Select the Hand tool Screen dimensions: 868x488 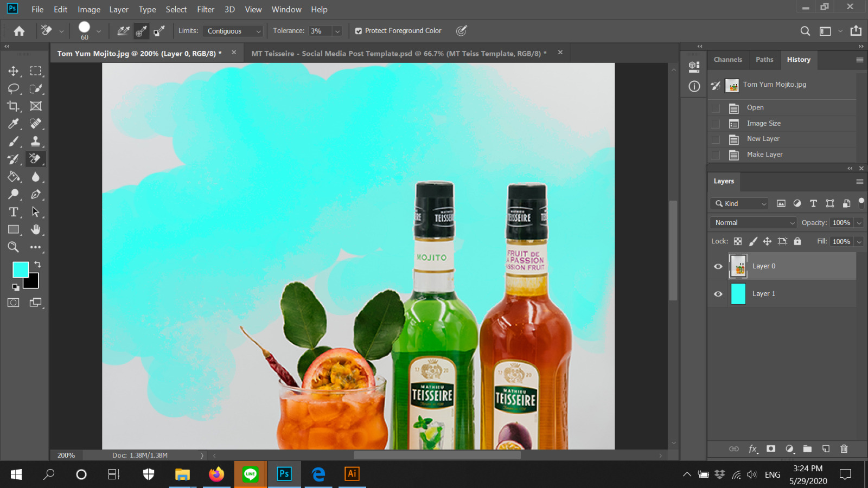coord(36,229)
